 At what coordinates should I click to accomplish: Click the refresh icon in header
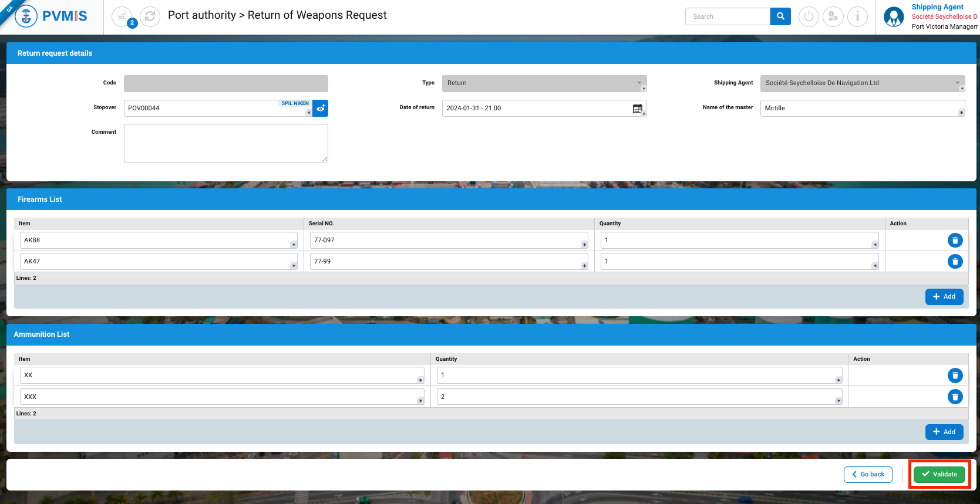tap(150, 16)
